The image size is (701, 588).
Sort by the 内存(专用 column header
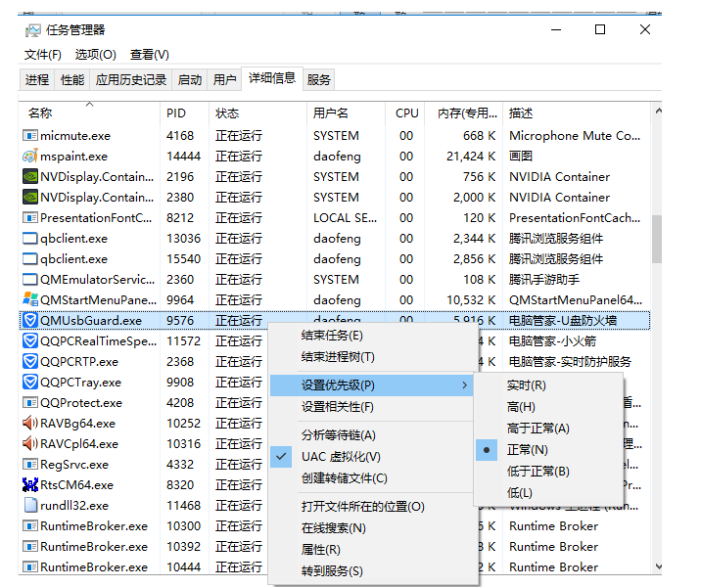464,113
